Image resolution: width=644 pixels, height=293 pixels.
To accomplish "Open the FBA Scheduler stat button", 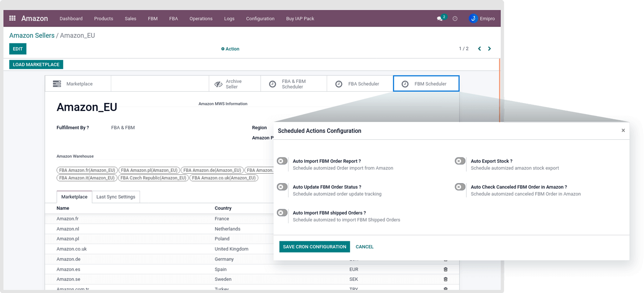I will pyautogui.click(x=359, y=84).
